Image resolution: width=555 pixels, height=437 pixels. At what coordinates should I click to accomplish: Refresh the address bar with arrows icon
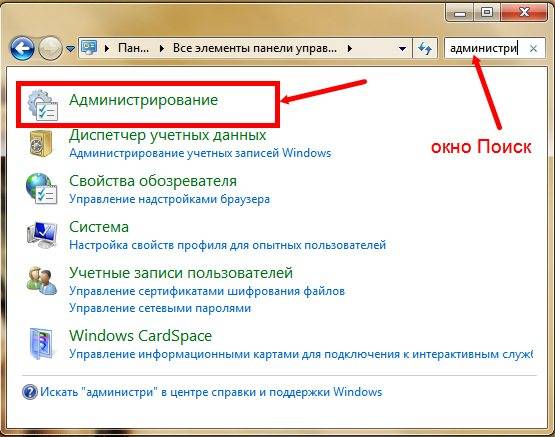tap(424, 48)
